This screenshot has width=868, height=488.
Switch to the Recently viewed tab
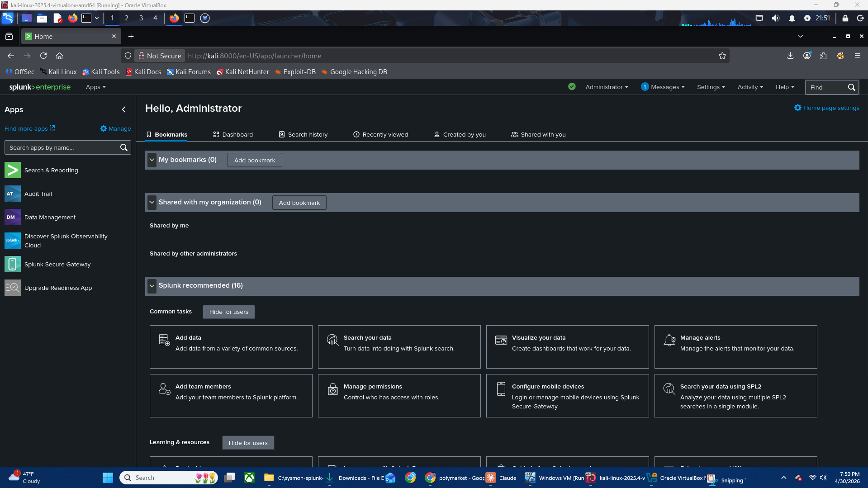380,134
